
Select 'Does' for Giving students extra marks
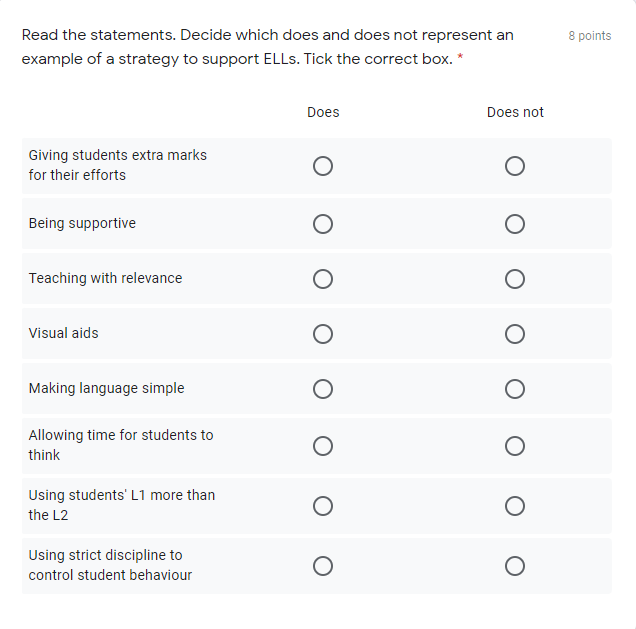click(x=322, y=166)
